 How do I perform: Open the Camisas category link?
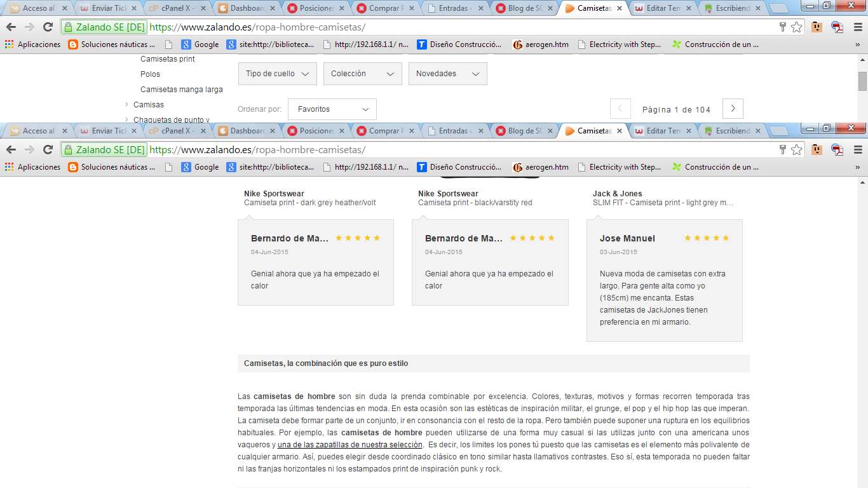pos(149,105)
